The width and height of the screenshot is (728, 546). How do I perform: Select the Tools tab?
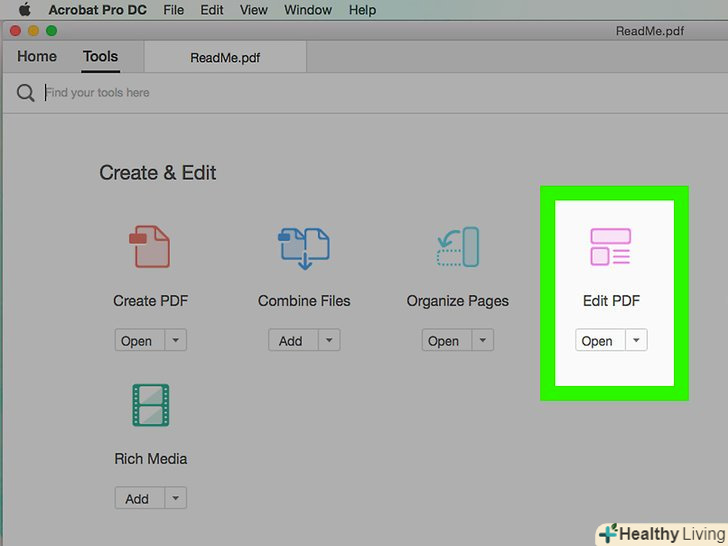tap(100, 57)
